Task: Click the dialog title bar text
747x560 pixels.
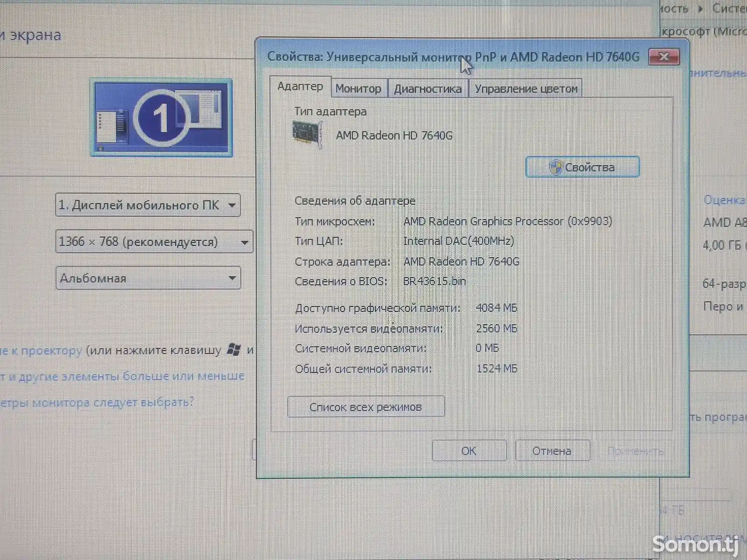Action: [x=453, y=57]
